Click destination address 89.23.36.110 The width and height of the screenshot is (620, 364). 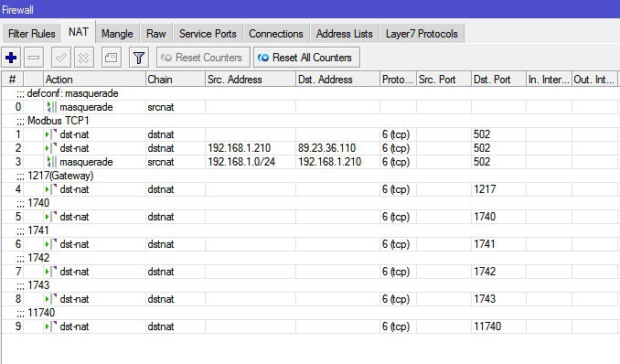click(x=327, y=148)
